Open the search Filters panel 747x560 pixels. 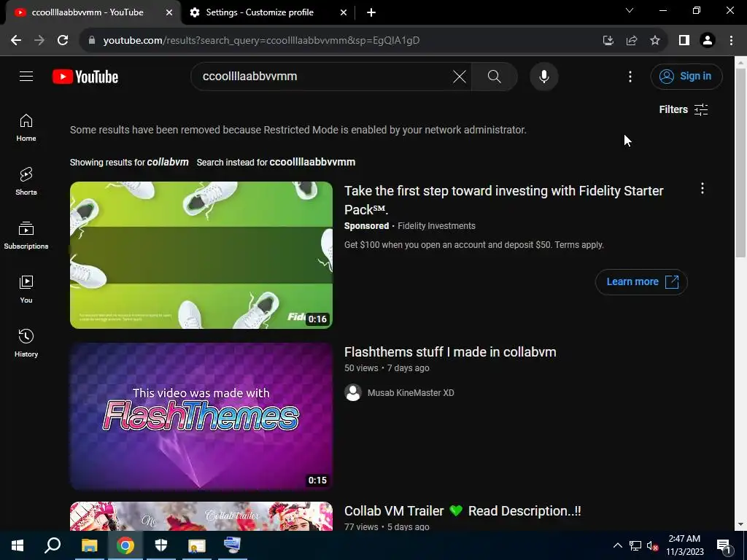point(683,109)
